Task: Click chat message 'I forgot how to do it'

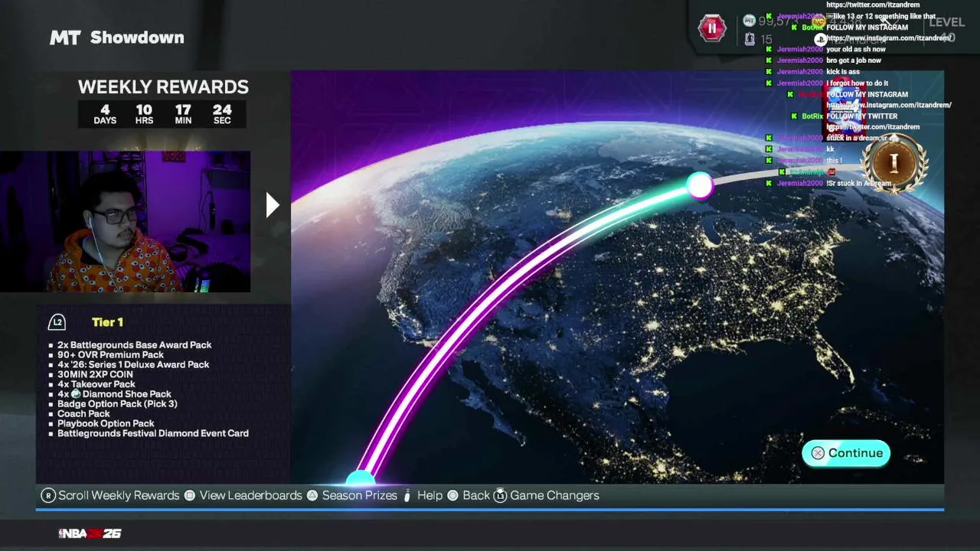Action: tap(857, 83)
